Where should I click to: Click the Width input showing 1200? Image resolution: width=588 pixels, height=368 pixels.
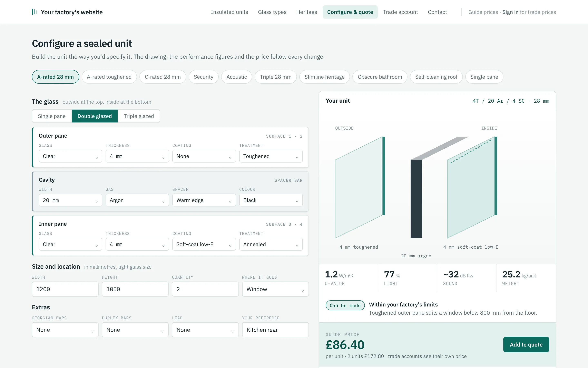click(x=65, y=289)
